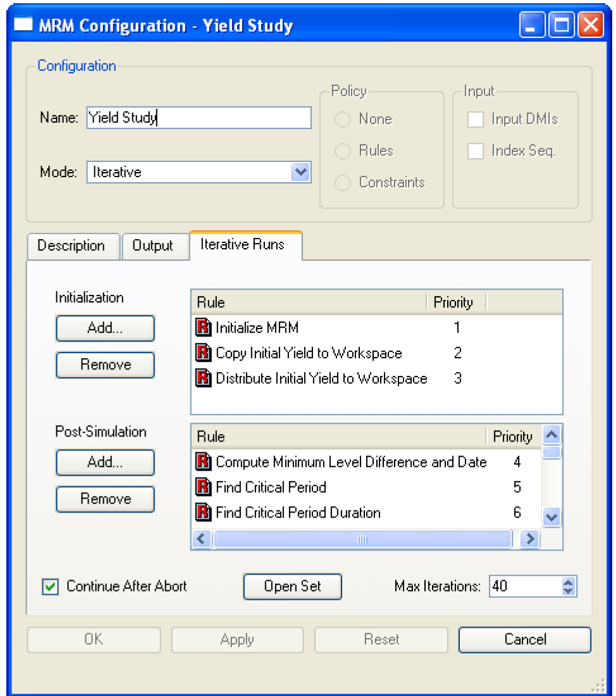Image resolution: width=616 pixels, height=696 pixels.
Task: Select the Copy Initial Yield to Workspace icon
Action: pos(203,353)
